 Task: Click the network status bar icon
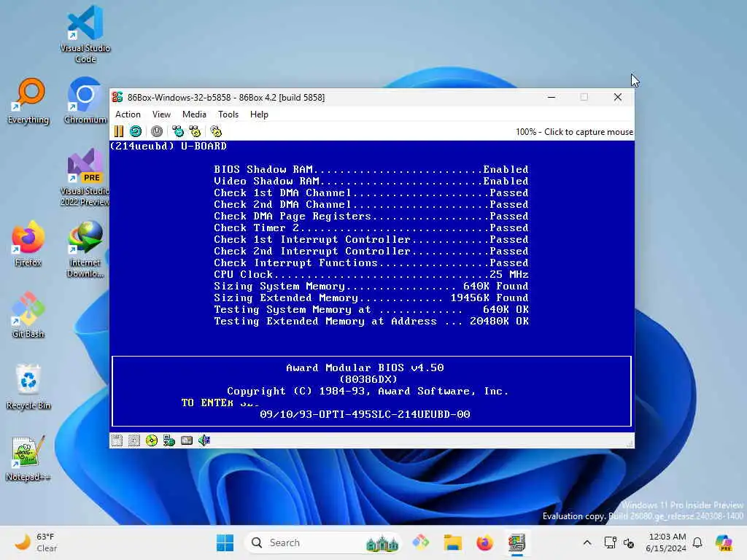click(x=169, y=440)
